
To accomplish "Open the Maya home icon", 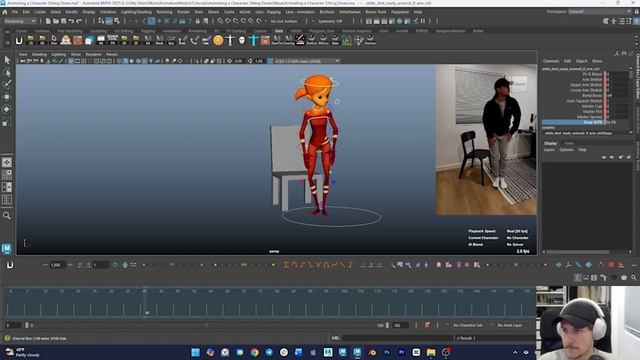I will point(4,12).
